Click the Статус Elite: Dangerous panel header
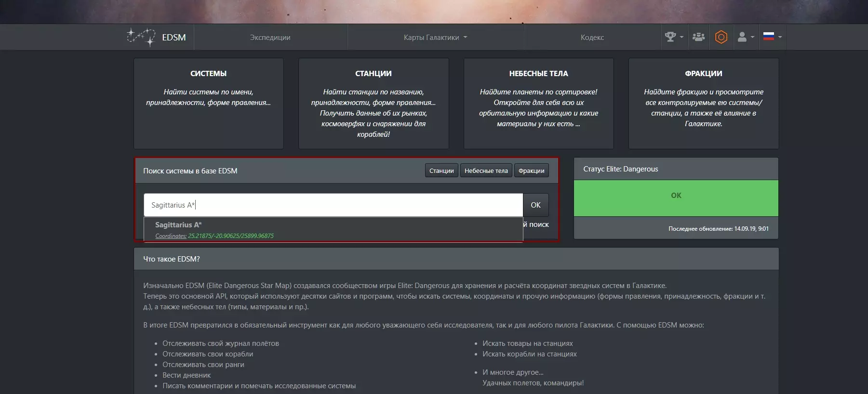Image resolution: width=868 pixels, height=394 pixels. point(676,169)
